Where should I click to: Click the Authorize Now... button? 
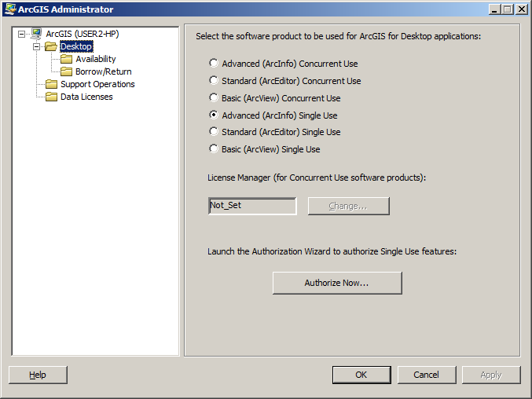337,283
